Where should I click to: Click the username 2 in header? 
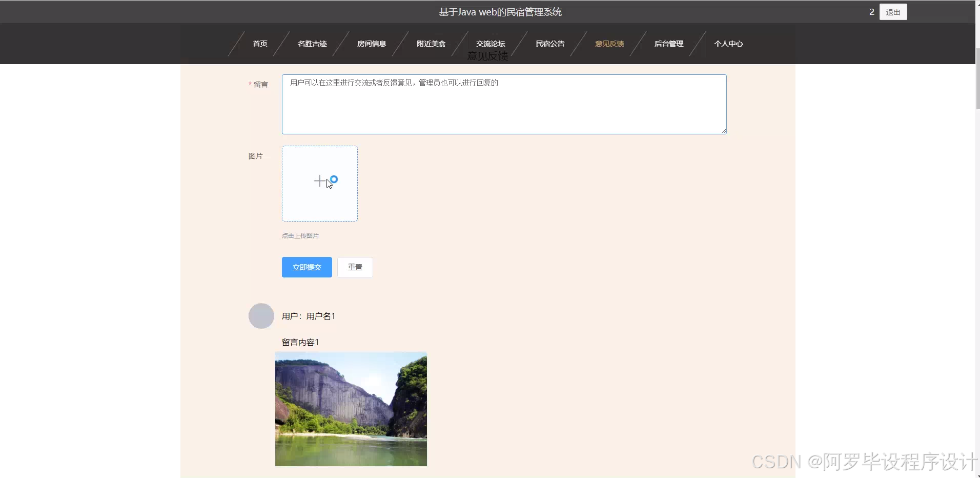(872, 12)
